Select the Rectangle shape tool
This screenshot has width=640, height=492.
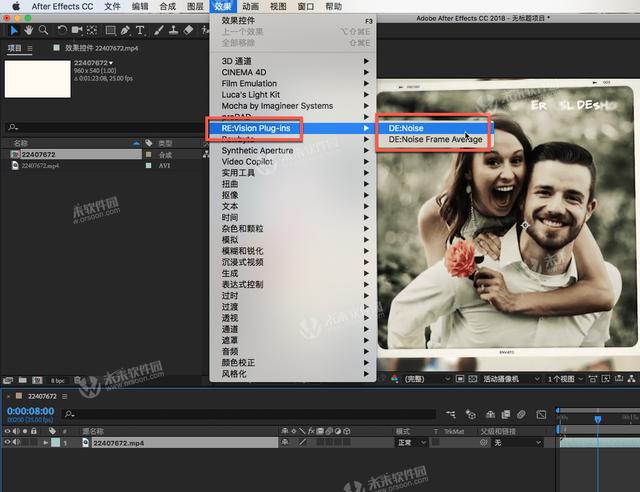click(x=110, y=30)
